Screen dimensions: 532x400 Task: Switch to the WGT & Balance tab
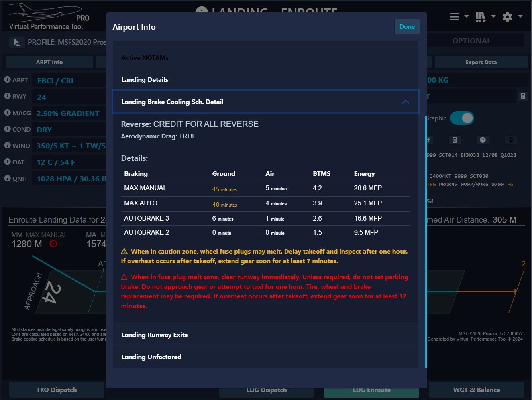click(476, 390)
